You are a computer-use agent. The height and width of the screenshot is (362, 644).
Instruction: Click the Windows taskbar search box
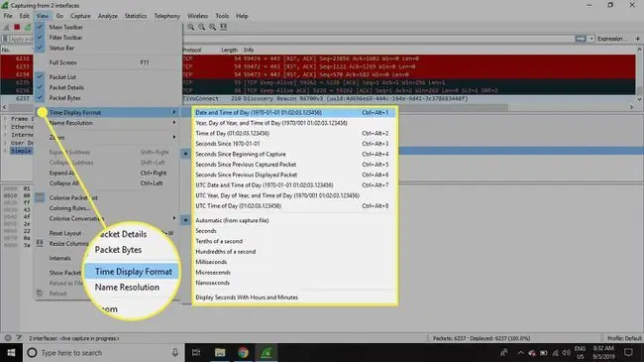103,352
